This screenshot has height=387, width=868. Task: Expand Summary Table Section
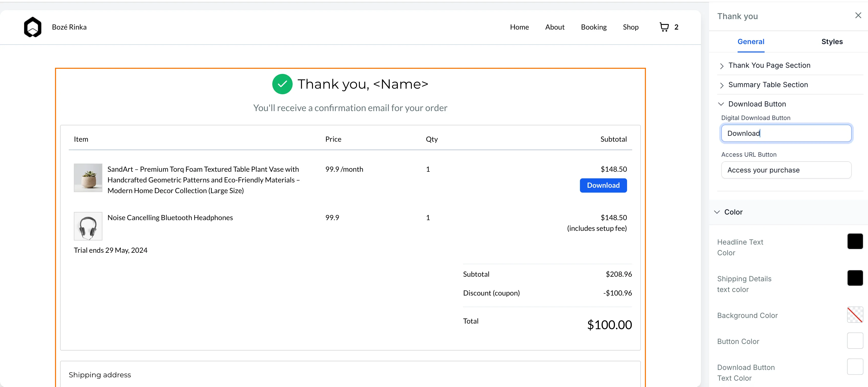768,85
